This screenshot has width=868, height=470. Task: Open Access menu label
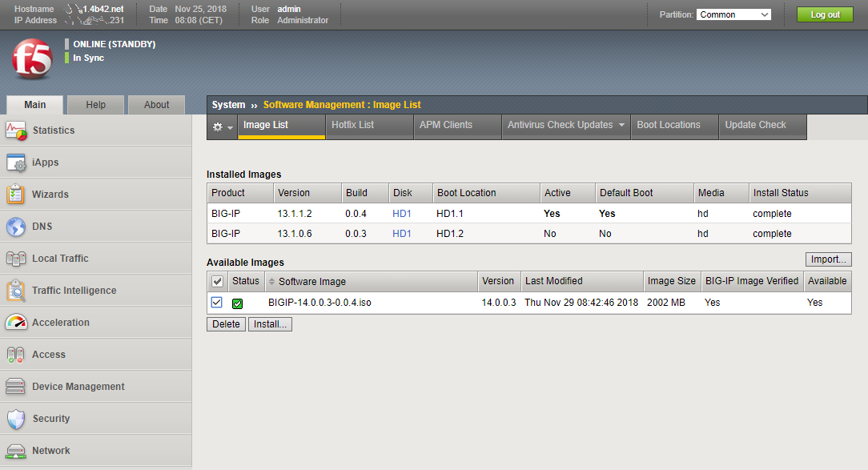click(49, 354)
